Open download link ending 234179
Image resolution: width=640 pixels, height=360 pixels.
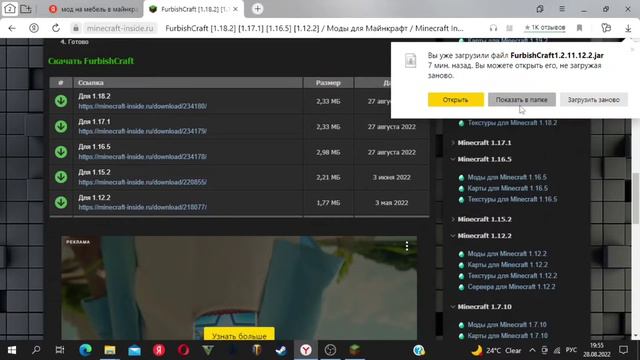pyautogui.click(x=142, y=131)
